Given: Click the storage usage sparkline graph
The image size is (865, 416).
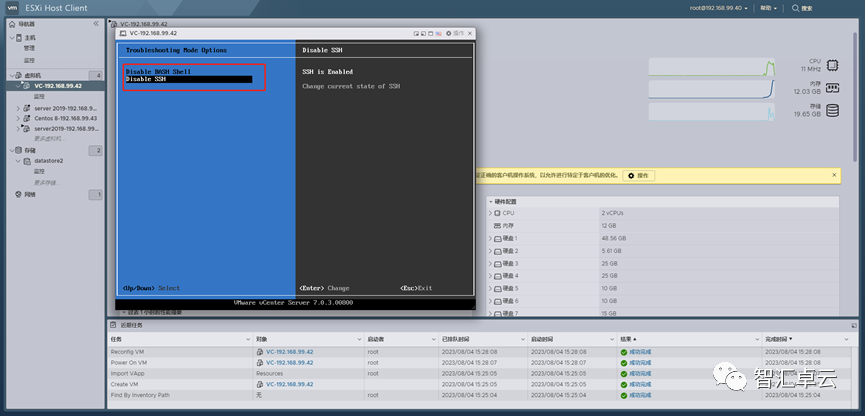Looking at the screenshot, I should [x=712, y=111].
